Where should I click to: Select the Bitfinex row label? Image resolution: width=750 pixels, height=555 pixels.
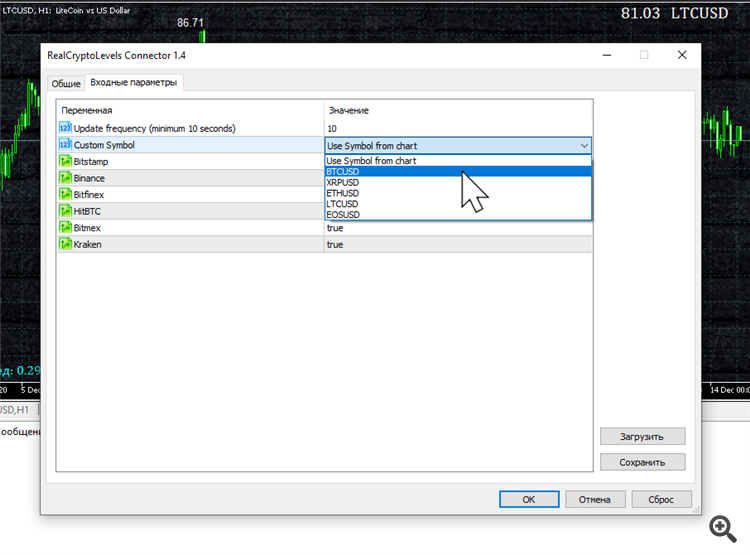point(88,195)
